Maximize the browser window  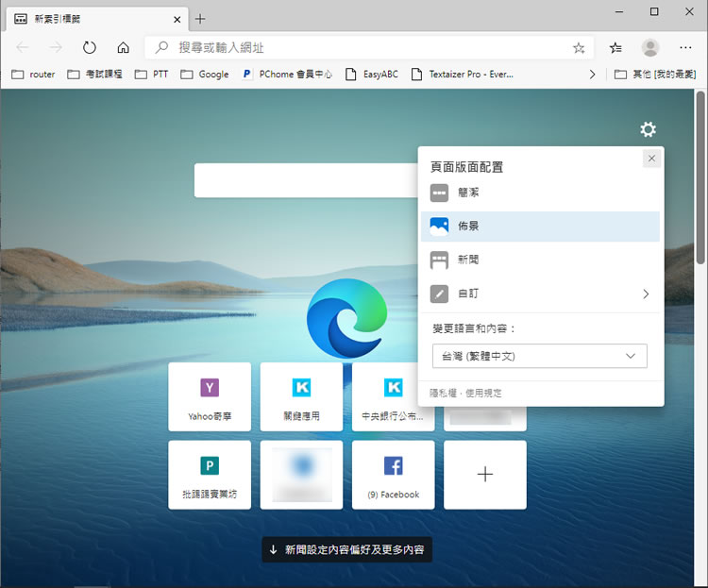coord(654,11)
